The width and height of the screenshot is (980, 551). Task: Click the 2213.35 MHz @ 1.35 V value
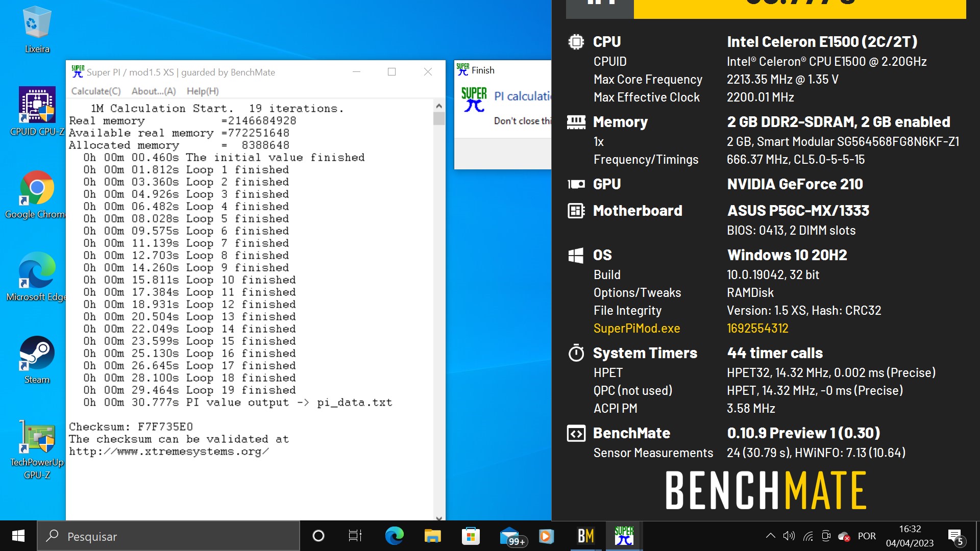[x=782, y=80]
